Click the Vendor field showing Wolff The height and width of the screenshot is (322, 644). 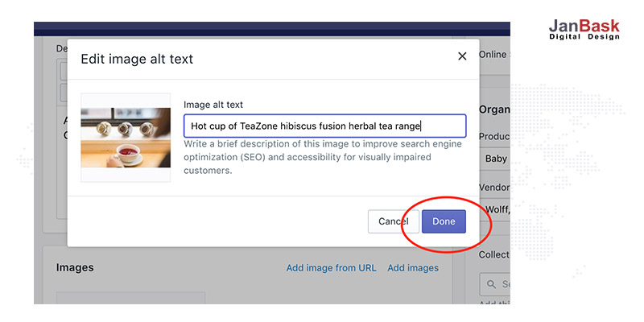[x=495, y=210]
